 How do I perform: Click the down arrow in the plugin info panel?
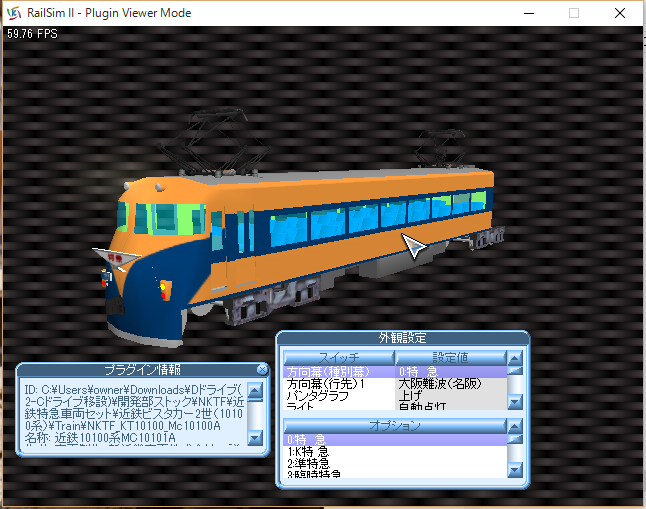coord(255,437)
